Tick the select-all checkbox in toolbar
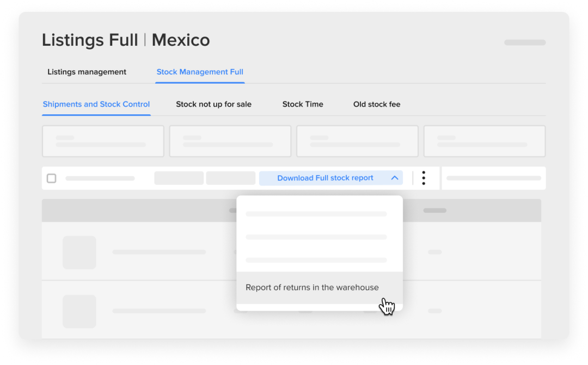 [x=52, y=178]
